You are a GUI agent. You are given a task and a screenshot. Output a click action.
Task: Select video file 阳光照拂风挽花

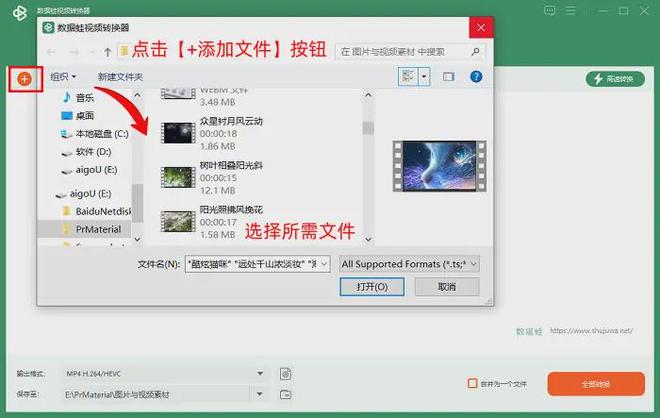click(212, 222)
